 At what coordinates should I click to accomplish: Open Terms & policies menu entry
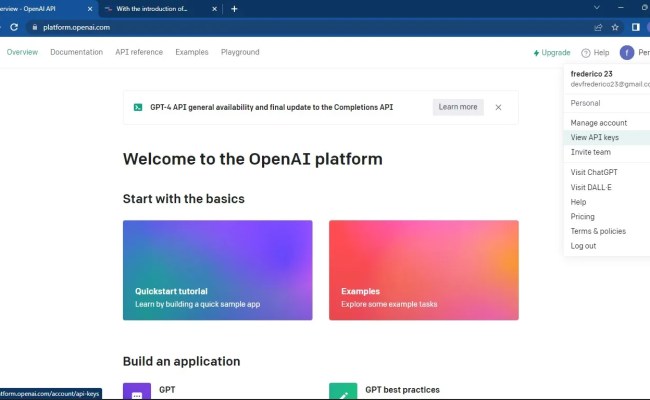pyautogui.click(x=607, y=231)
